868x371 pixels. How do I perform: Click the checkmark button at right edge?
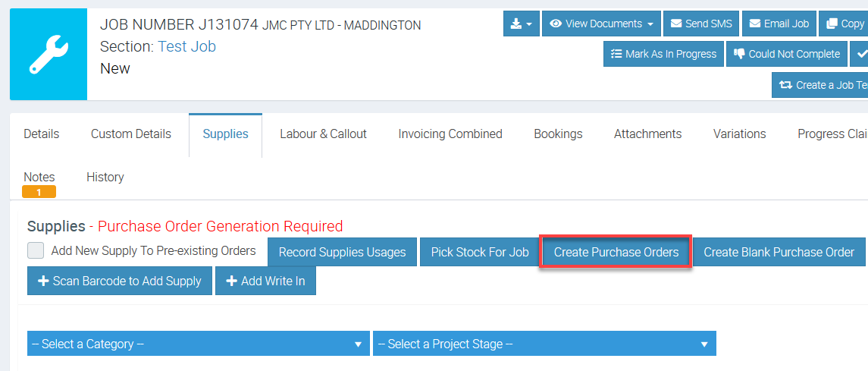860,54
